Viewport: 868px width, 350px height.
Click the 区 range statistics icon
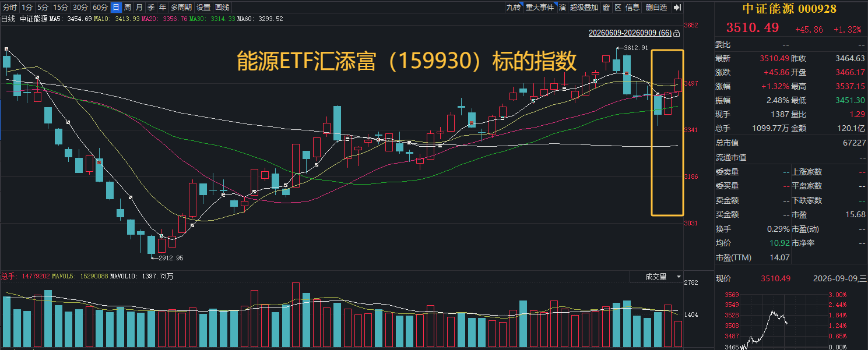point(618,8)
